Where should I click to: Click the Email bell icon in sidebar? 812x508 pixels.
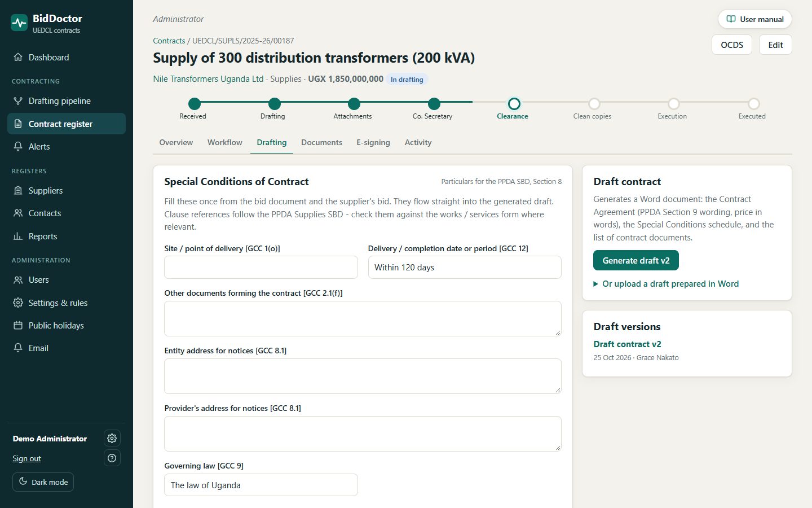tap(18, 348)
